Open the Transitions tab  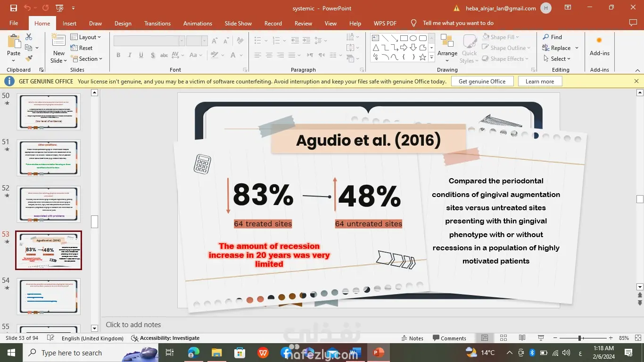tap(157, 23)
